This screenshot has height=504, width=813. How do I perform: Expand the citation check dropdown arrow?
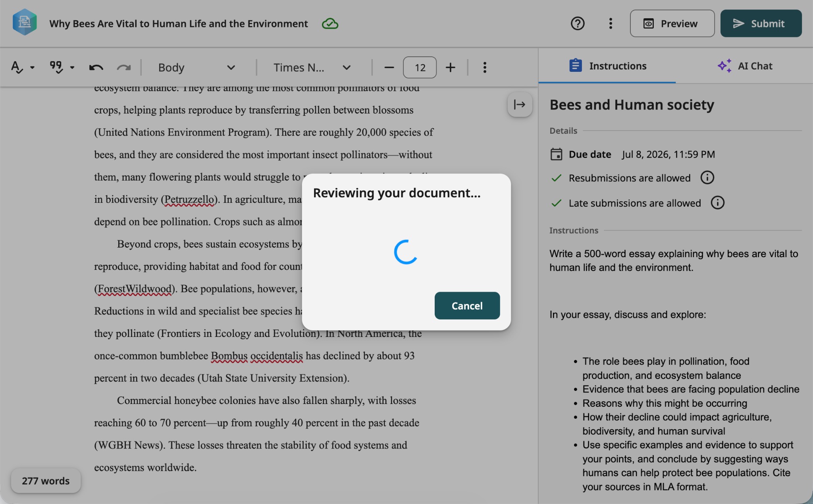coord(72,67)
